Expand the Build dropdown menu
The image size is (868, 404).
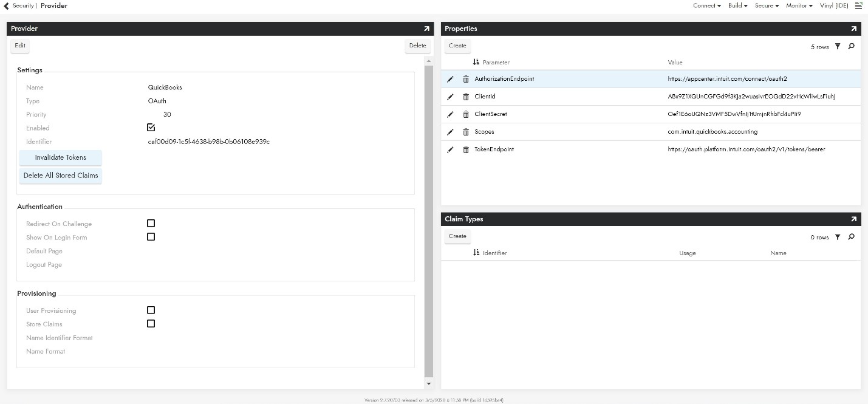tap(737, 5)
